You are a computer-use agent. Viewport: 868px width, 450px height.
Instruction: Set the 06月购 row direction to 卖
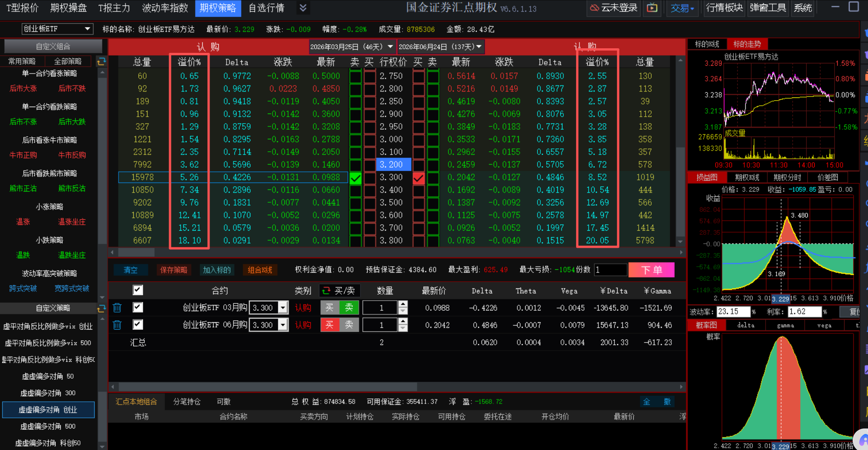click(349, 325)
